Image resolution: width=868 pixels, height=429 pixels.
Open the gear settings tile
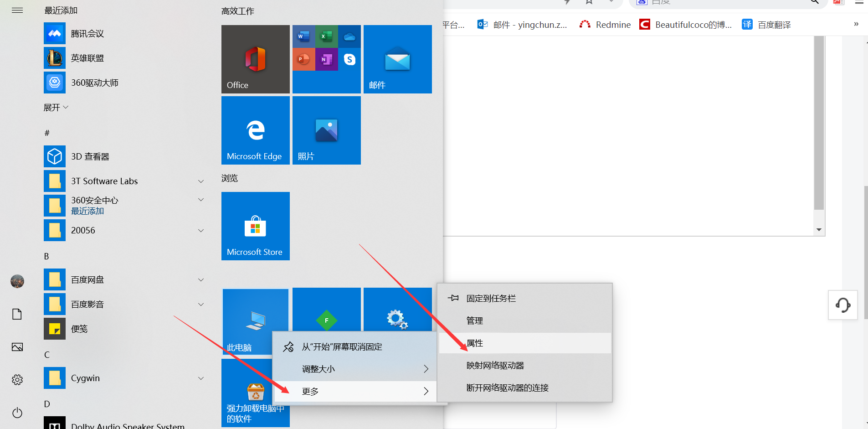(398, 309)
